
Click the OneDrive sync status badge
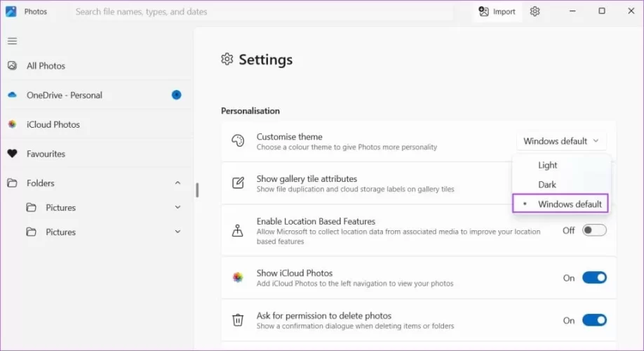pos(177,95)
